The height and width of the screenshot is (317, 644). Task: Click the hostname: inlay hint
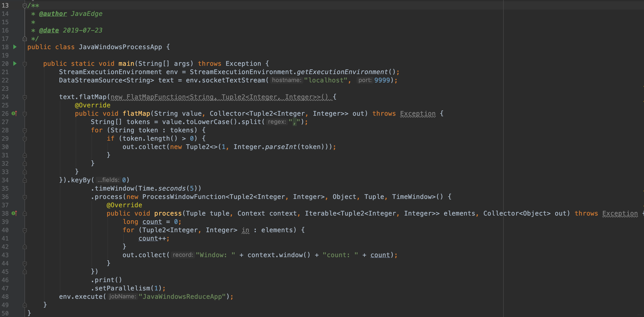tap(287, 80)
